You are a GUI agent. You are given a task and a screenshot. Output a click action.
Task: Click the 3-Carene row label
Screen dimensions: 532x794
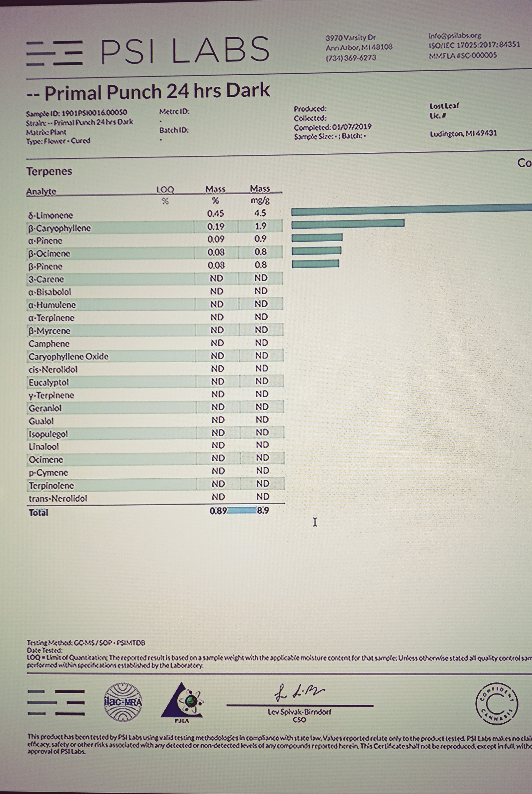[46, 279]
